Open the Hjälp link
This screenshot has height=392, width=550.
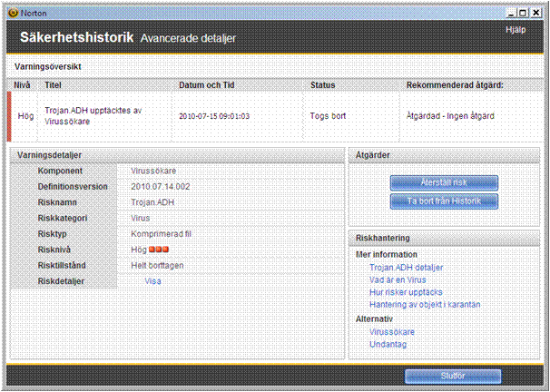[x=516, y=30]
